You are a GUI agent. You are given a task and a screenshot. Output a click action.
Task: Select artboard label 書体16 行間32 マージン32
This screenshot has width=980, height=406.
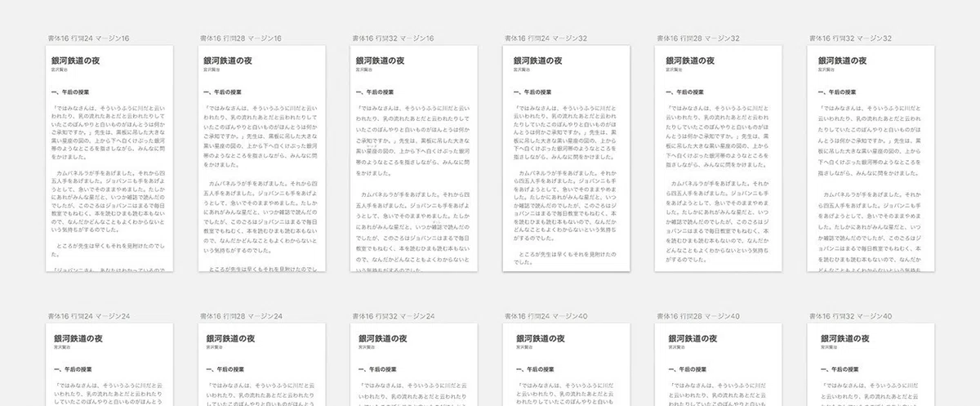[x=850, y=38]
